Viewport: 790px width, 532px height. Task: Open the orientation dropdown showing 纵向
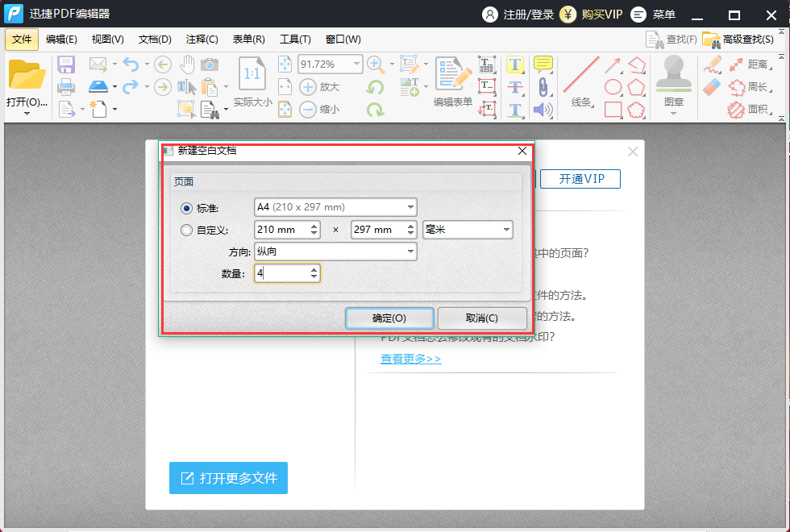click(x=335, y=251)
